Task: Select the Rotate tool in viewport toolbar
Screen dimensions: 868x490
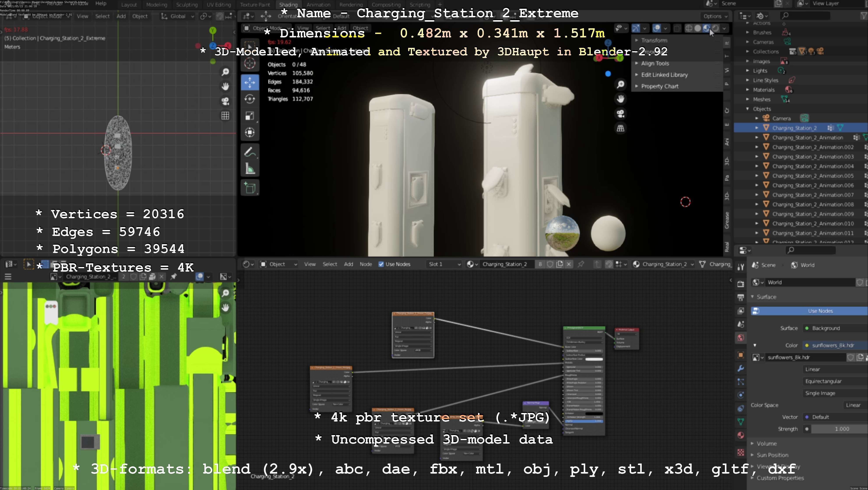Action: [250, 99]
